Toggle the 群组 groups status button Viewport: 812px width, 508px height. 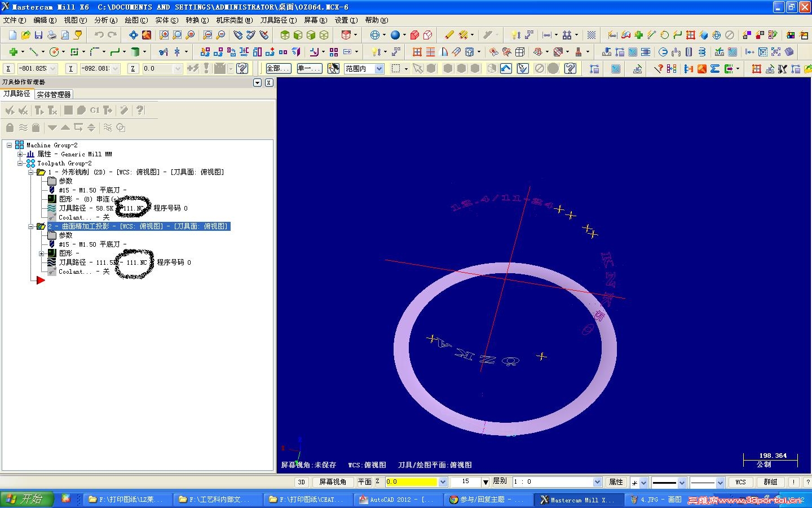[770, 482]
